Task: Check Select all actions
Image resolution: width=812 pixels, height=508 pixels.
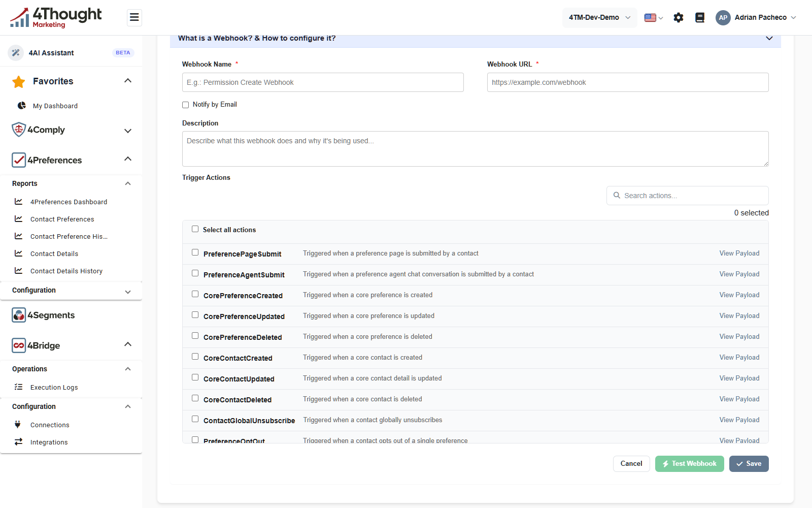Action: 195,229
